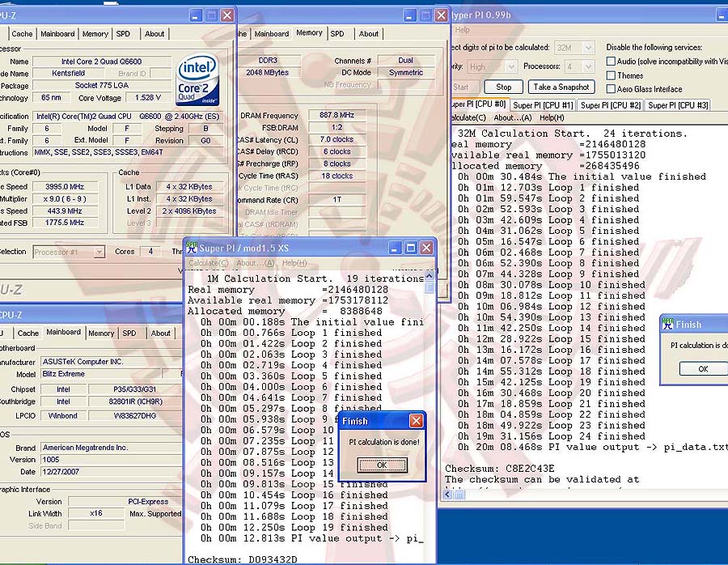
Task: Click the DRAM Frequency 887.8 MHz field
Action: 337,115
